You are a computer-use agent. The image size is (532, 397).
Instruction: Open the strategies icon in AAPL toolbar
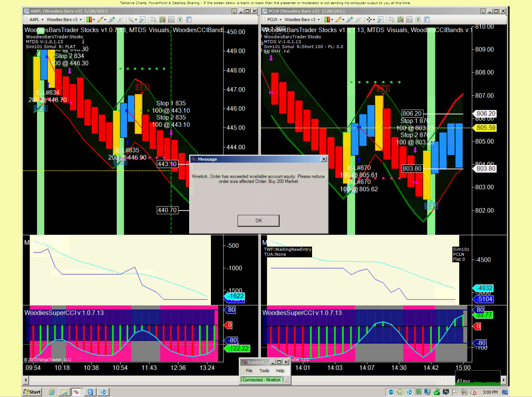tap(171, 19)
